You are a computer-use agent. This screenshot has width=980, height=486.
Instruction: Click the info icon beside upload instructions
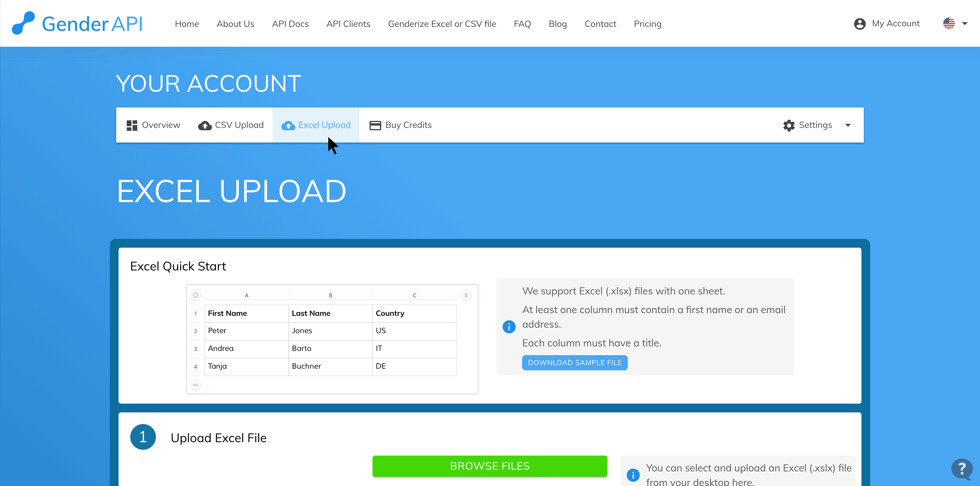[x=633, y=475]
